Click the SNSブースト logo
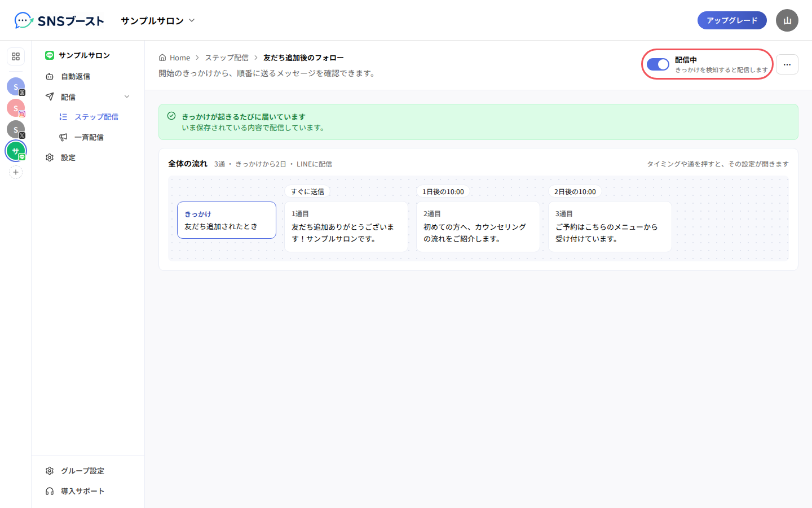 59,21
